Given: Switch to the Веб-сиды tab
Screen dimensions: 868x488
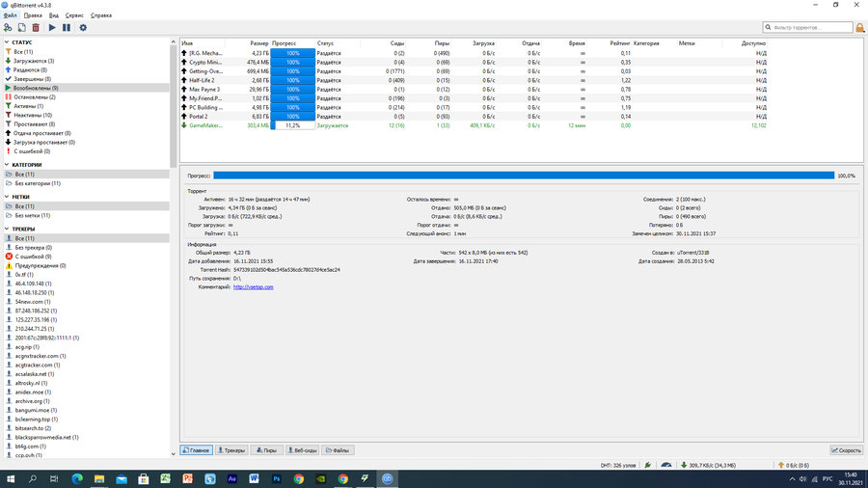Looking at the screenshot, I should click(x=302, y=450).
